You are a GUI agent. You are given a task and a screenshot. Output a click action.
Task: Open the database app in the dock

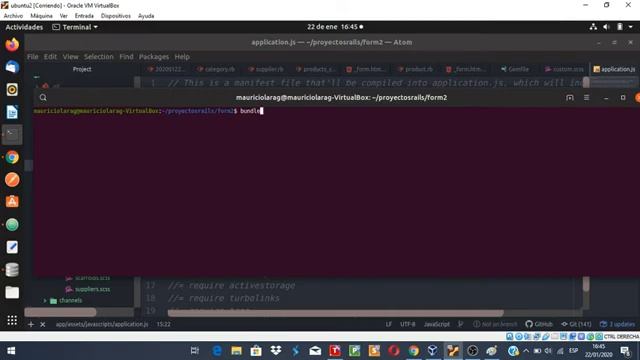(x=12, y=269)
